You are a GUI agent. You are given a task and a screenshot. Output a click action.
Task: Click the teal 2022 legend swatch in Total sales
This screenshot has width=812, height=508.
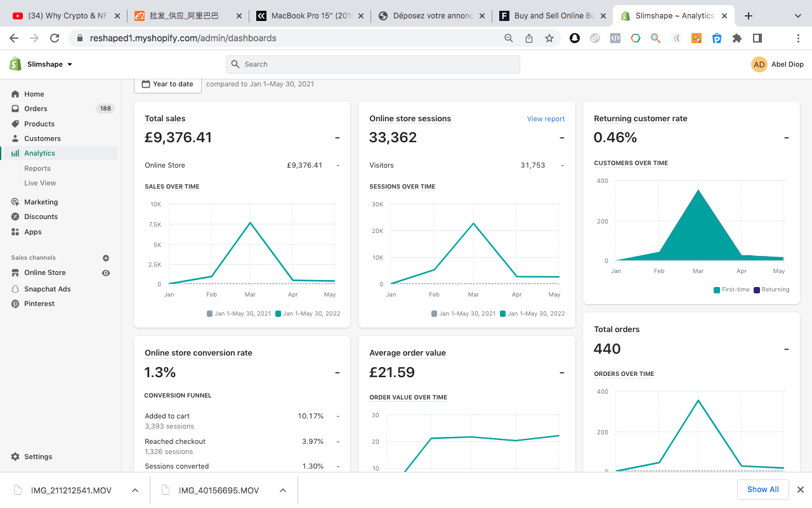point(279,314)
